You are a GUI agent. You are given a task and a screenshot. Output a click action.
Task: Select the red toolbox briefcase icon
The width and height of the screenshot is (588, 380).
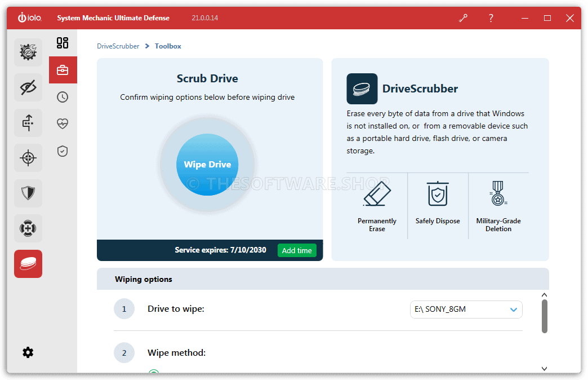tap(63, 70)
